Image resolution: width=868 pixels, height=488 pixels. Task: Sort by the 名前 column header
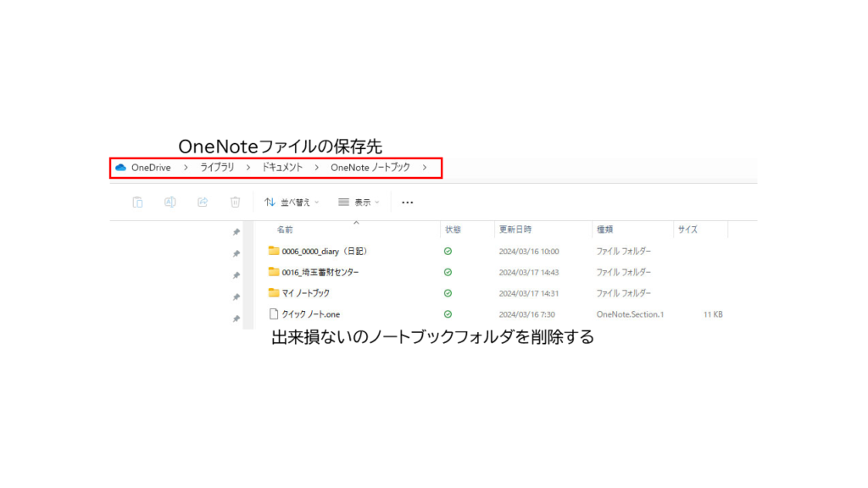pos(285,230)
